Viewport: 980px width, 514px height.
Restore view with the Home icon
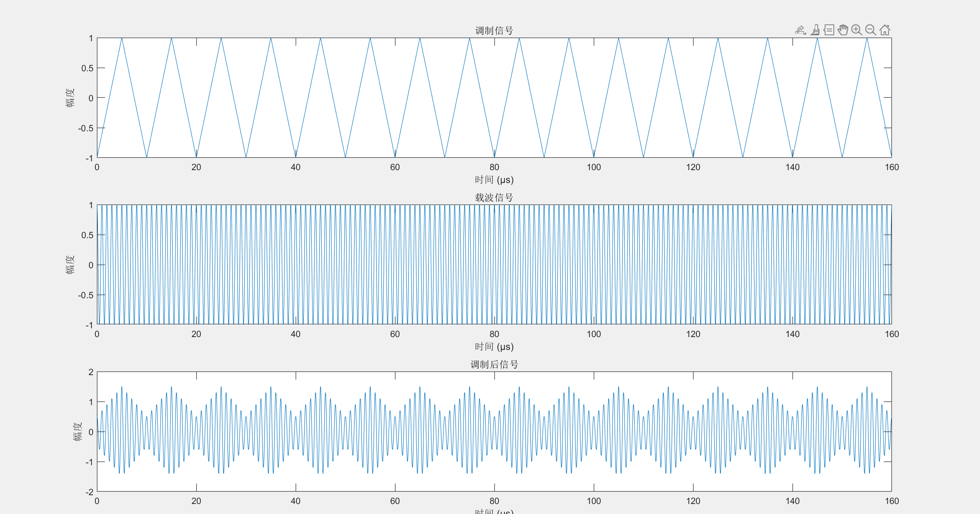885,30
